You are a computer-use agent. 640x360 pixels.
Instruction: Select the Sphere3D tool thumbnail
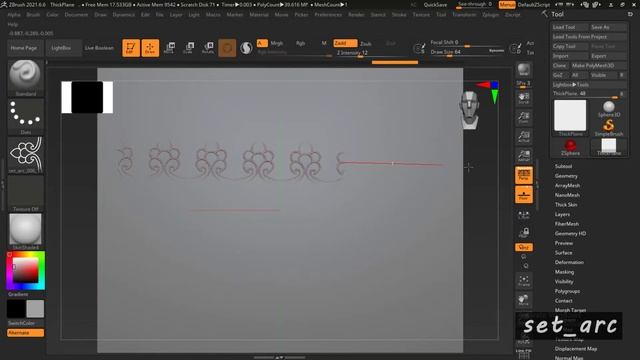[x=609, y=109]
